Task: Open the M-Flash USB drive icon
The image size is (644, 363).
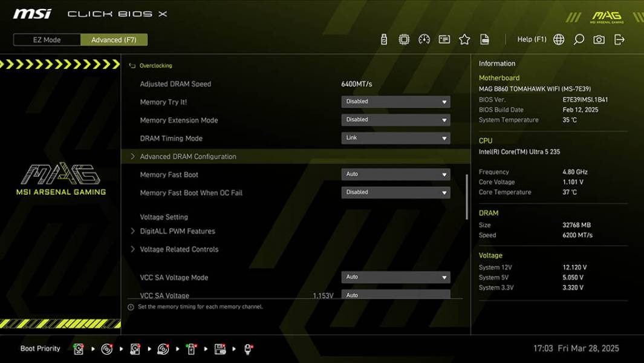Action: pos(383,39)
